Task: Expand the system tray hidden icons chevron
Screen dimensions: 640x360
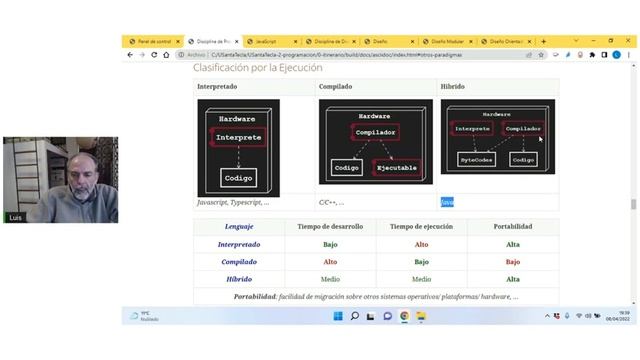Action: [547, 316]
